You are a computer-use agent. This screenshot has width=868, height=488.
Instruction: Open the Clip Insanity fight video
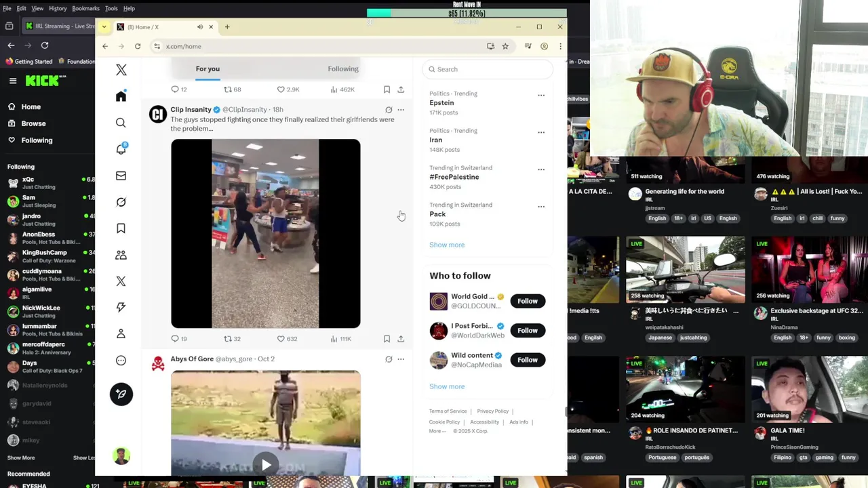pos(266,234)
